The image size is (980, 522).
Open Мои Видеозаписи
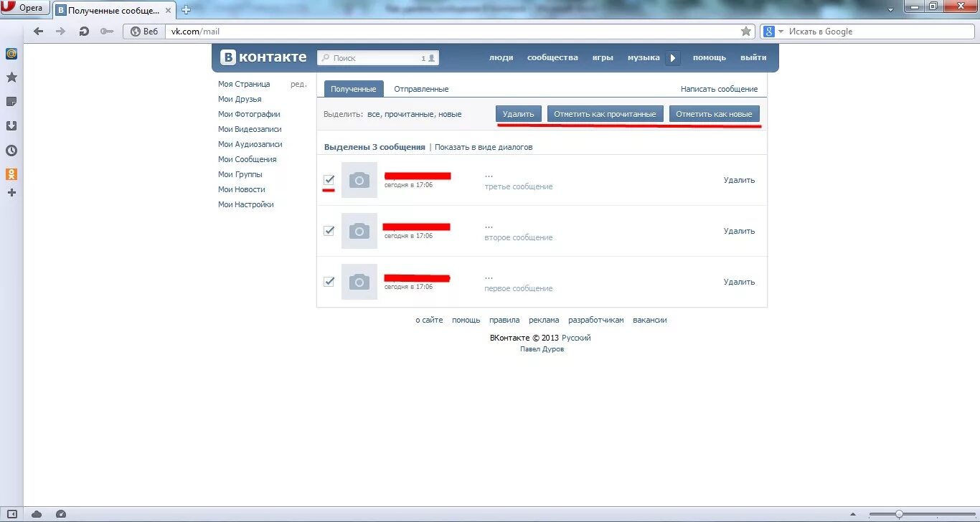250,129
